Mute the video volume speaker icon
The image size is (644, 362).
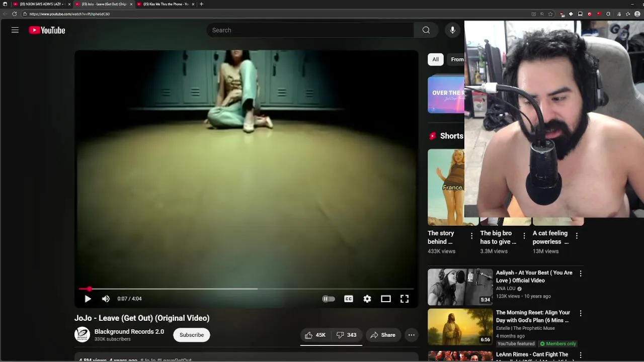point(106,299)
